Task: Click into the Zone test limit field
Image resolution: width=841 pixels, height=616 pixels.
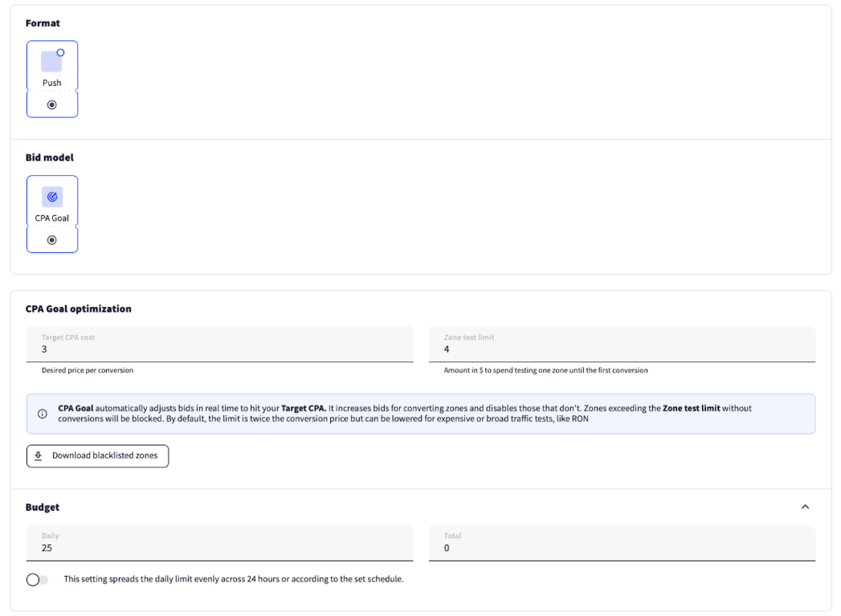Action: (623, 349)
